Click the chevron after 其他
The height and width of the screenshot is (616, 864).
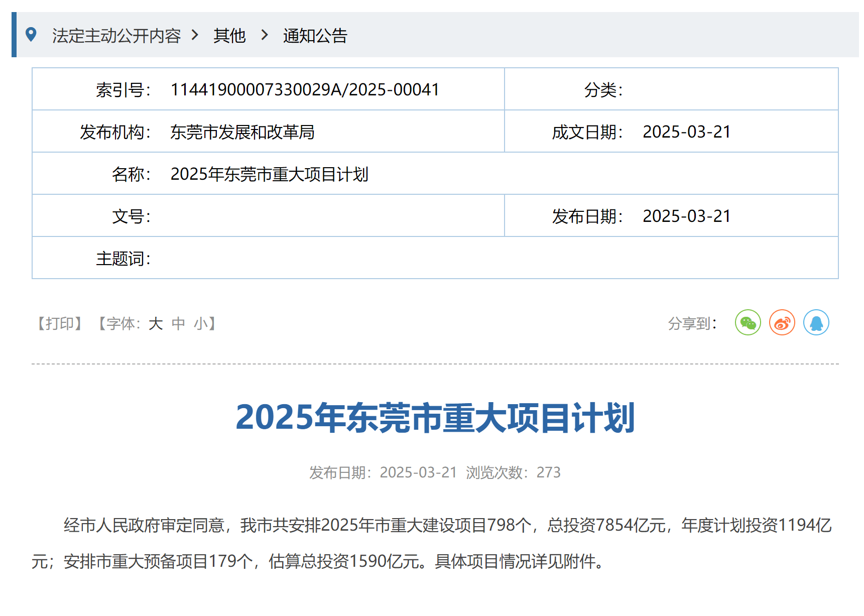(x=265, y=35)
